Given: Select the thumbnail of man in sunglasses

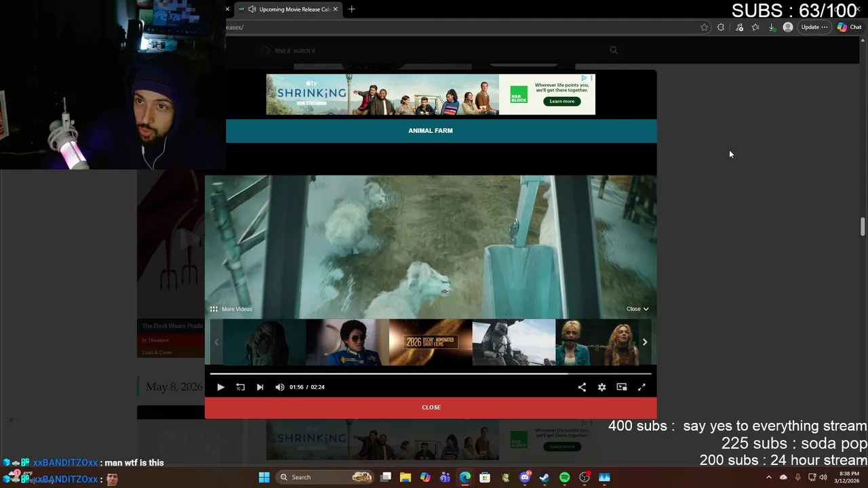Looking at the screenshot, I should (347, 342).
